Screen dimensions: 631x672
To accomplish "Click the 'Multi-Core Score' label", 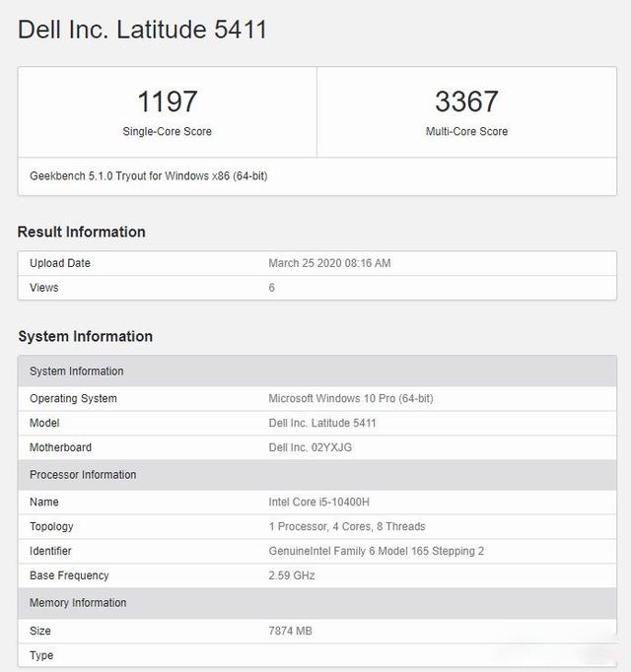I will click(466, 131).
